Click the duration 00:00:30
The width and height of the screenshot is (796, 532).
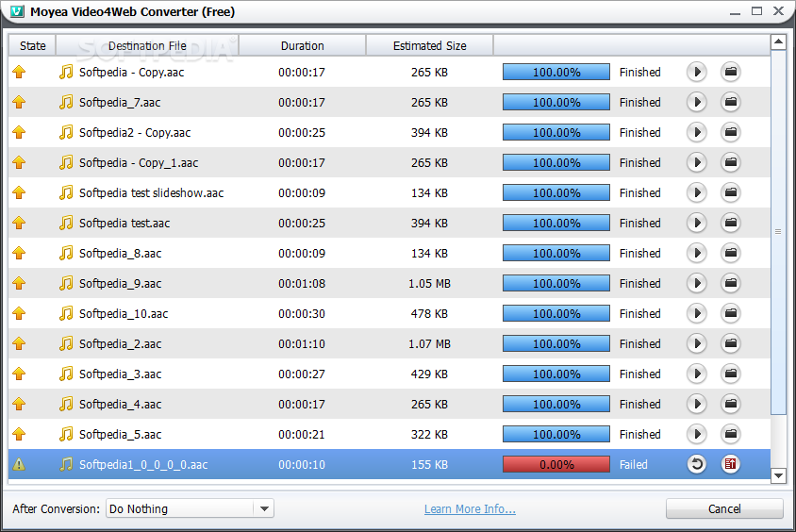click(302, 314)
